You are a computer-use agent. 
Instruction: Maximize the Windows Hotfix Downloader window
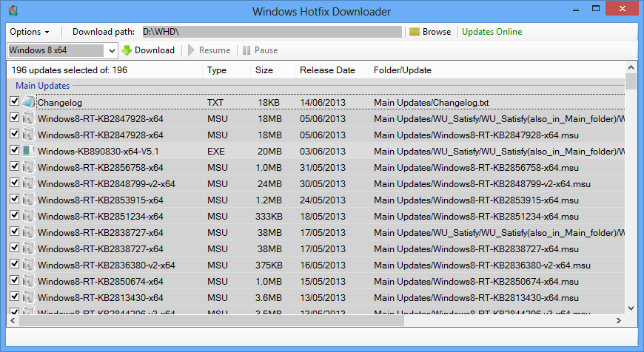click(x=596, y=9)
